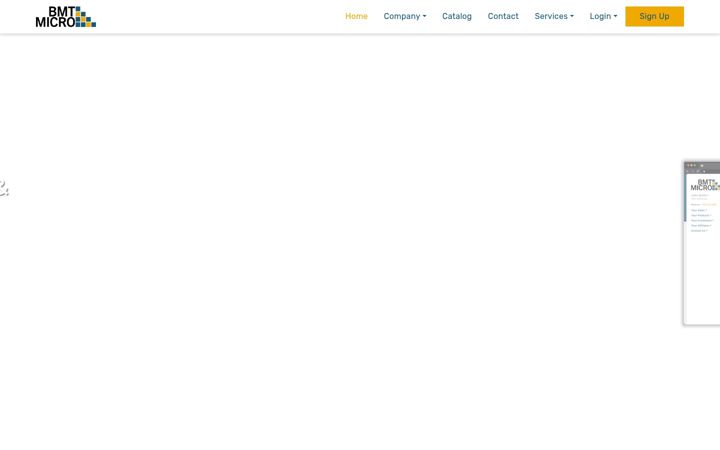The width and height of the screenshot is (720, 450).
Task: Click the Sign Up button
Action: coord(654,17)
